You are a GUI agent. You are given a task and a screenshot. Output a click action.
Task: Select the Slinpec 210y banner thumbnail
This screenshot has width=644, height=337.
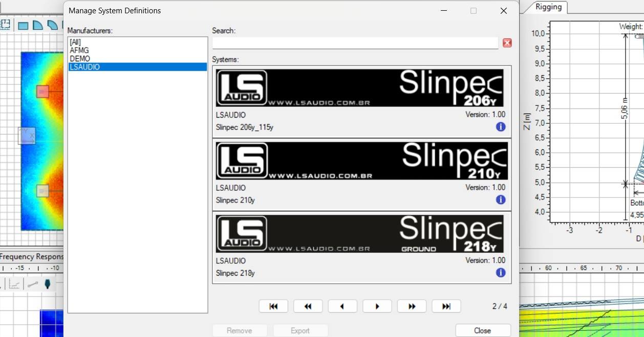click(x=361, y=161)
